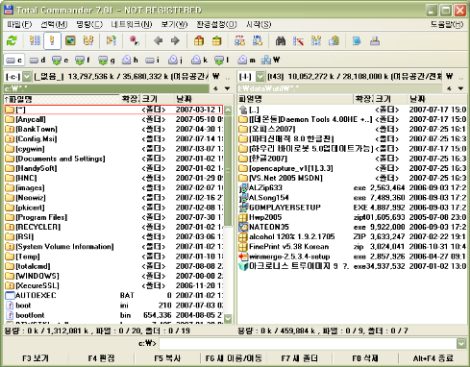Click in the c:\> command line field
The width and height of the screenshot is (470, 367).
click(x=308, y=343)
